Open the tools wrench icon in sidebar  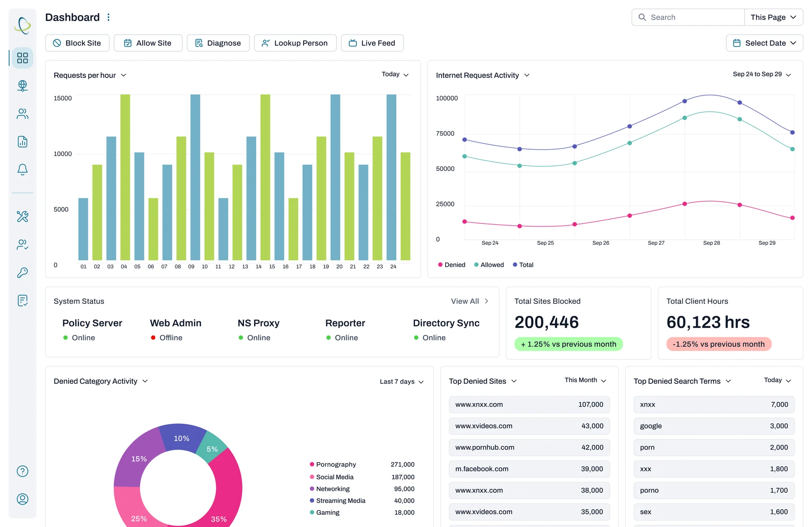(23, 217)
